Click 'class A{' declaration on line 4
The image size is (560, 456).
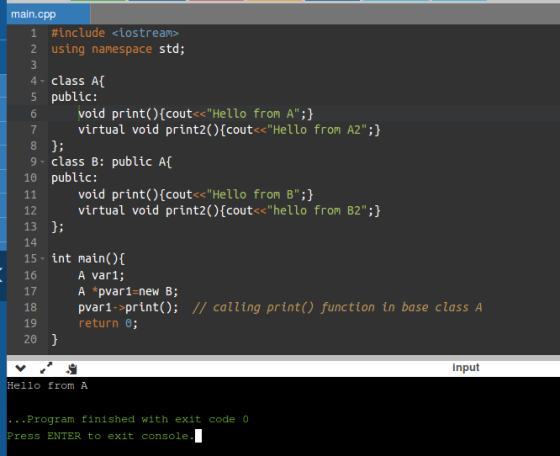[78, 81]
